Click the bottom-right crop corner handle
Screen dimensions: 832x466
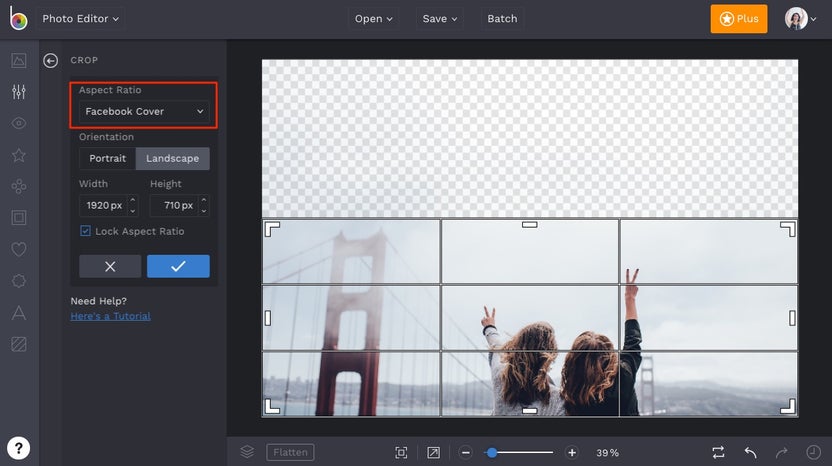788,406
